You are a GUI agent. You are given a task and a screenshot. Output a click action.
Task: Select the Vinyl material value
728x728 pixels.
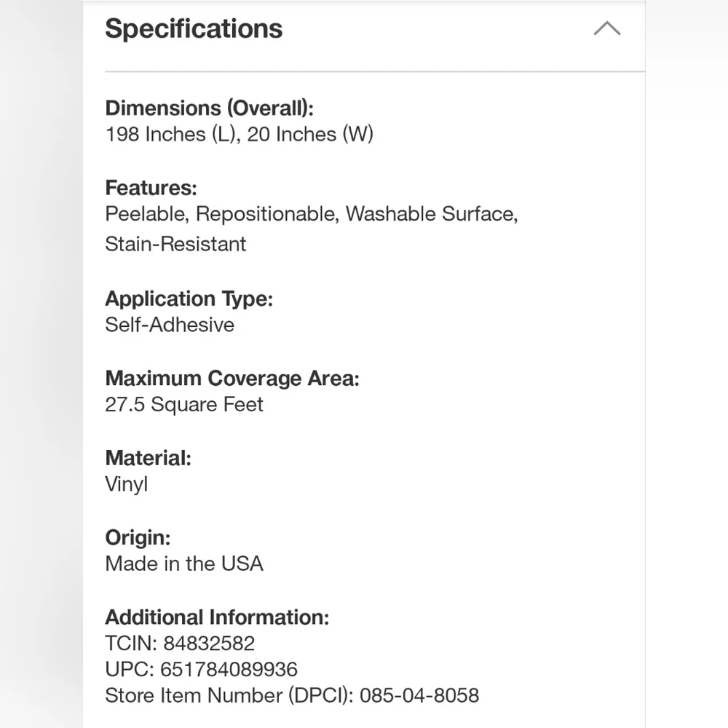point(126,484)
